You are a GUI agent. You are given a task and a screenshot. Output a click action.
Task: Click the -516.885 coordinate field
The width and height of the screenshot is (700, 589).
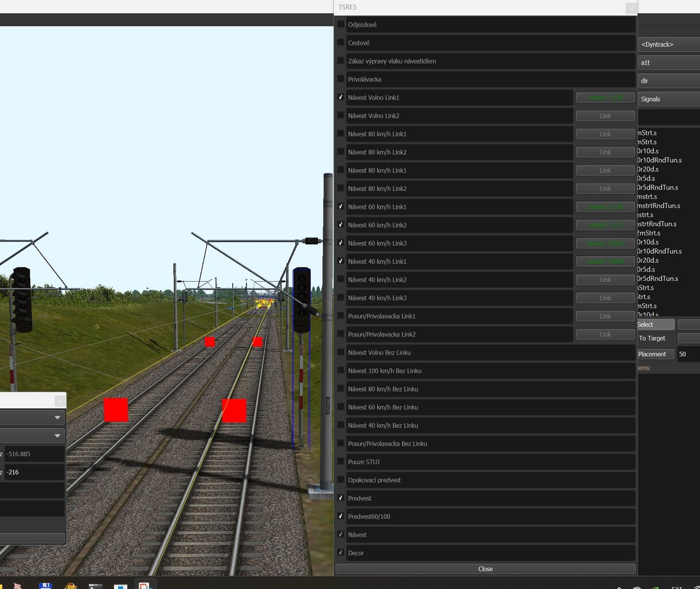point(34,454)
